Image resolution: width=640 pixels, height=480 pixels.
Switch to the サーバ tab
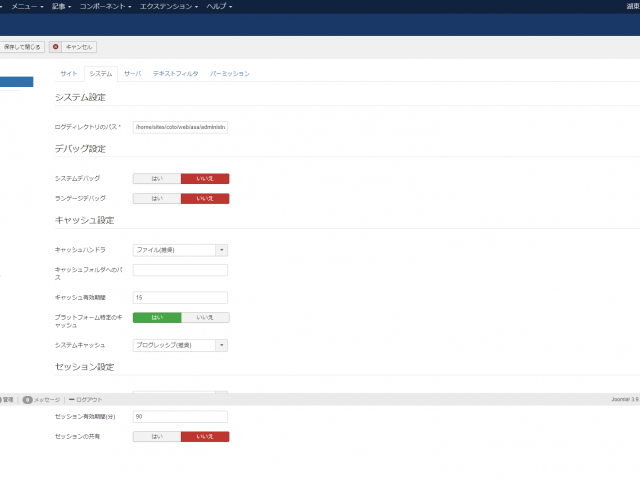click(133, 74)
